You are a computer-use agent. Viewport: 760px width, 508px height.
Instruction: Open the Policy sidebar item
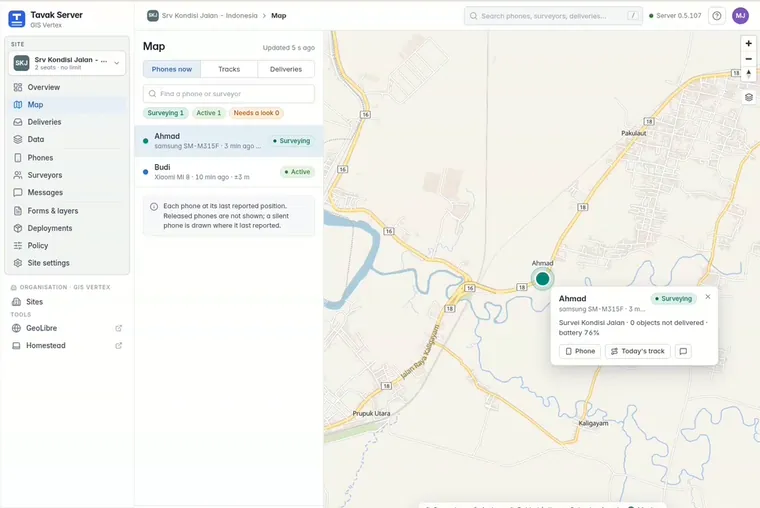point(67,245)
